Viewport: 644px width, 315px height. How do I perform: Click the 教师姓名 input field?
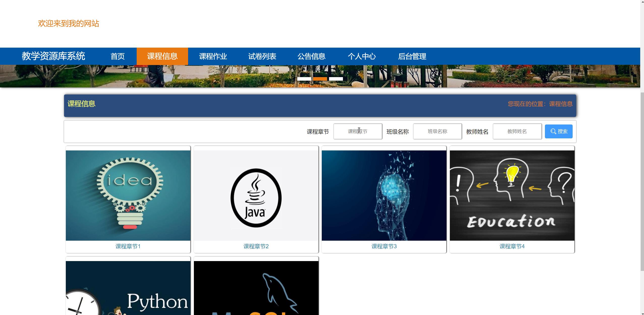coord(517,131)
